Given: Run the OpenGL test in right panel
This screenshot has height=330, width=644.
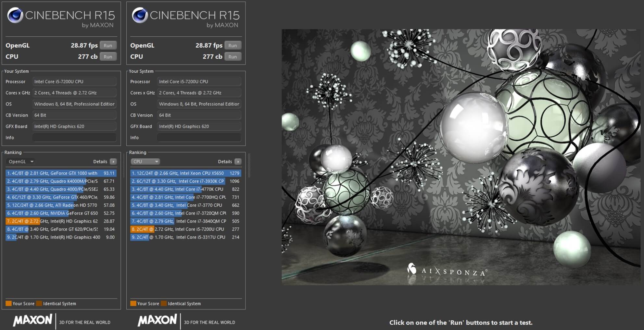Looking at the screenshot, I should (x=233, y=45).
